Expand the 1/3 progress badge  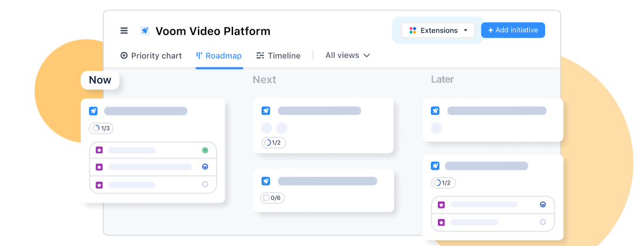coord(101,128)
